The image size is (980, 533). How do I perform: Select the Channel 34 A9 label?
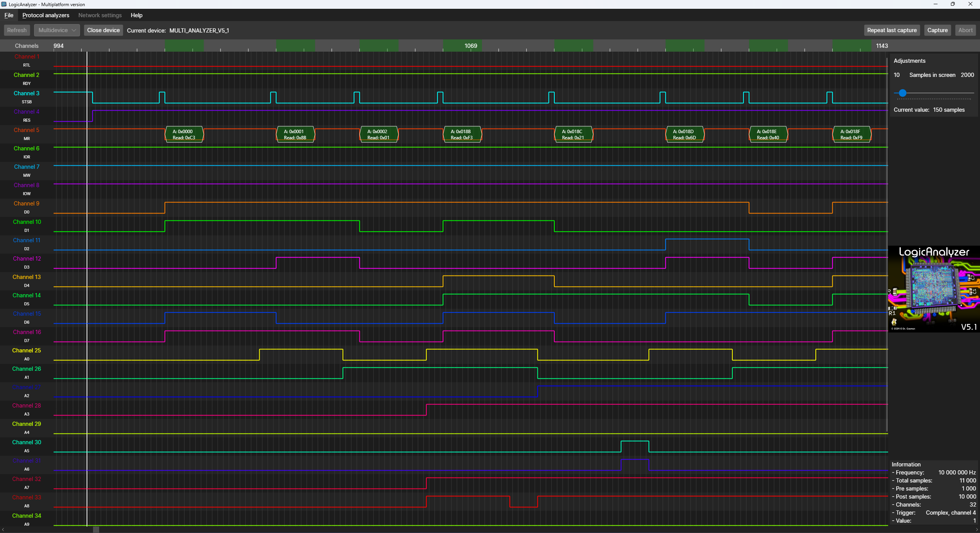coord(27,520)
